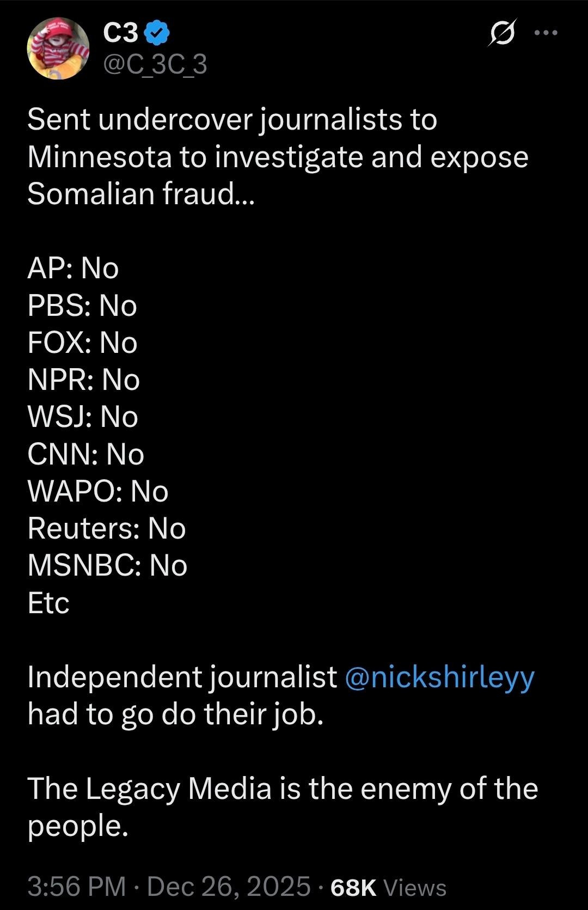
Task: Click the Dec 26, 2025 date
Action: pos(229,886)
